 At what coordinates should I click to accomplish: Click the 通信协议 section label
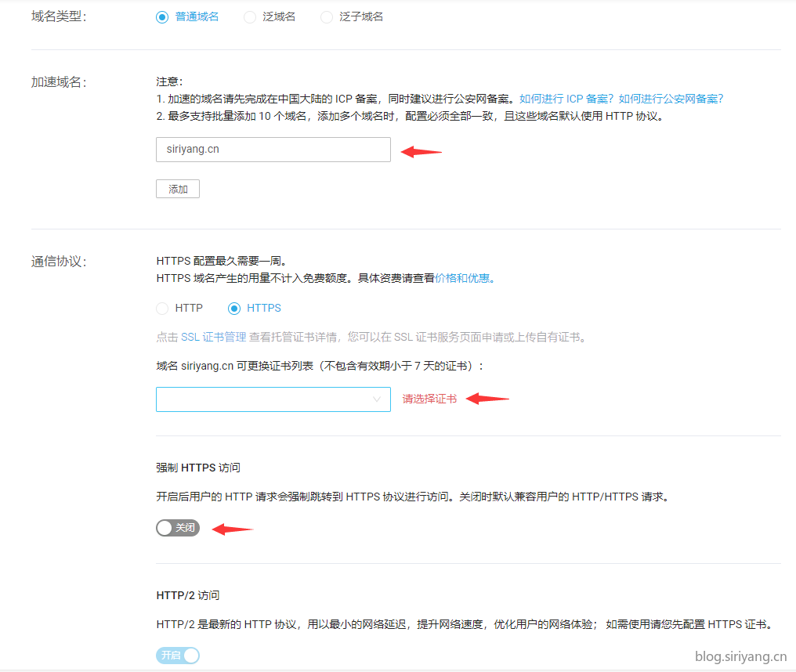[58, 262]
